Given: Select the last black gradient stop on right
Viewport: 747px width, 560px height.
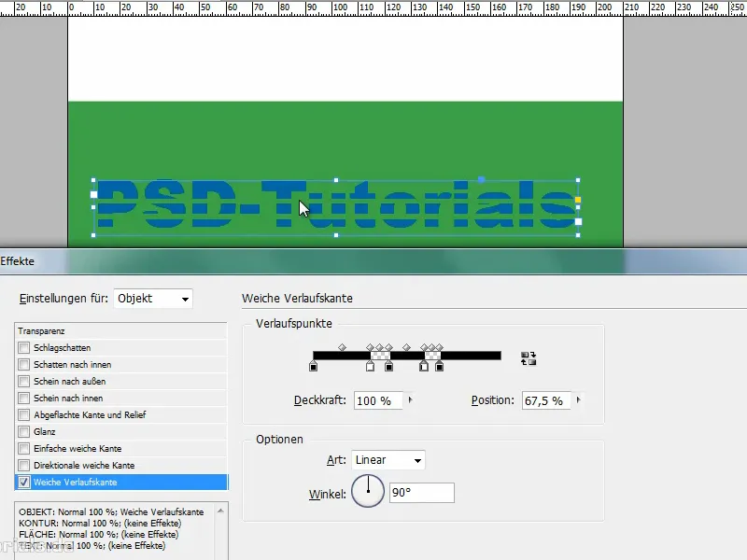Looking at the screenshot, I should [x=439, y=366].
